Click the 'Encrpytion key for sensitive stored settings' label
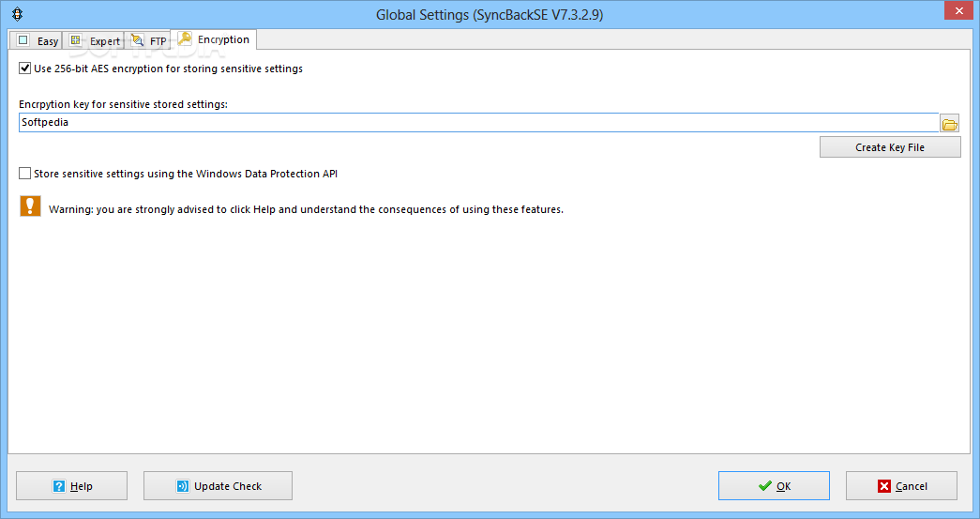This screenshot has width=980, height=519. coord(123,104)
